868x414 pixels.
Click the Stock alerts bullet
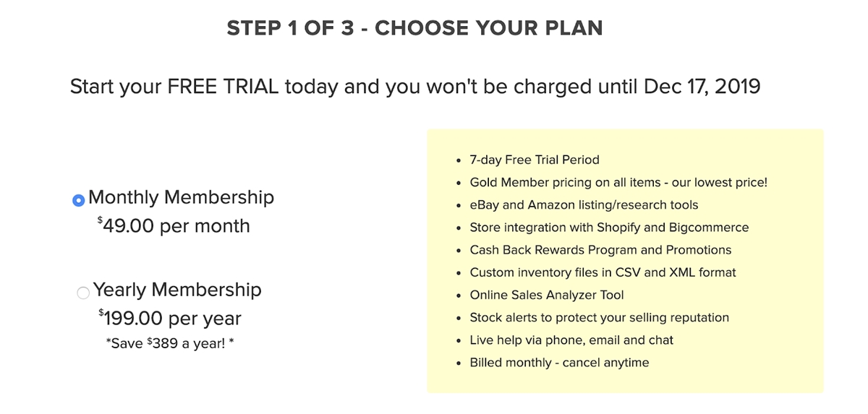tap(599, 317)
